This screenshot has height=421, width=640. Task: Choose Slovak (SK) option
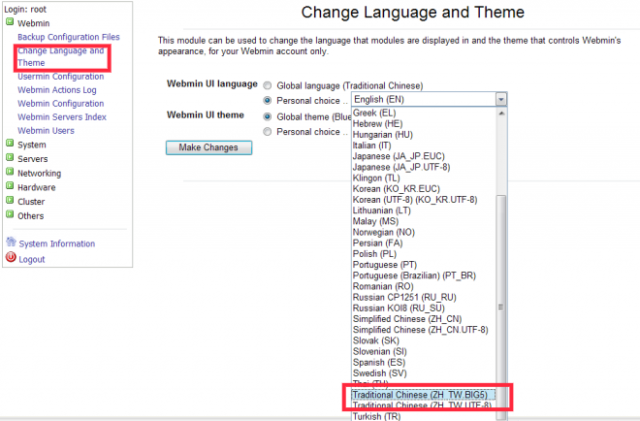tap(424, 341)
